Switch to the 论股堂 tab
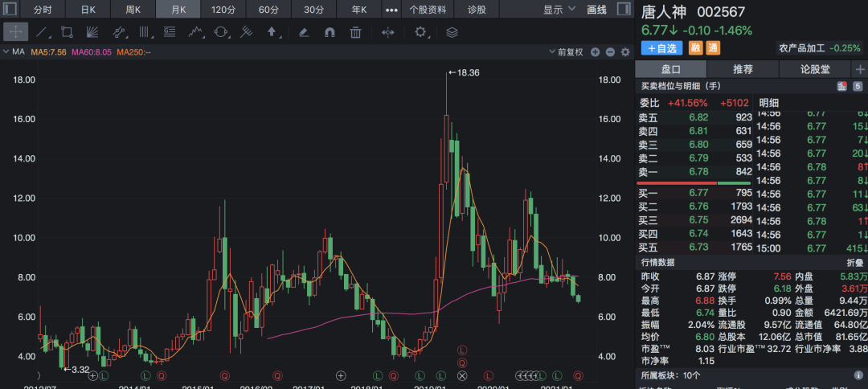This screenshot has width=868, height=389. tap(813, 69)
